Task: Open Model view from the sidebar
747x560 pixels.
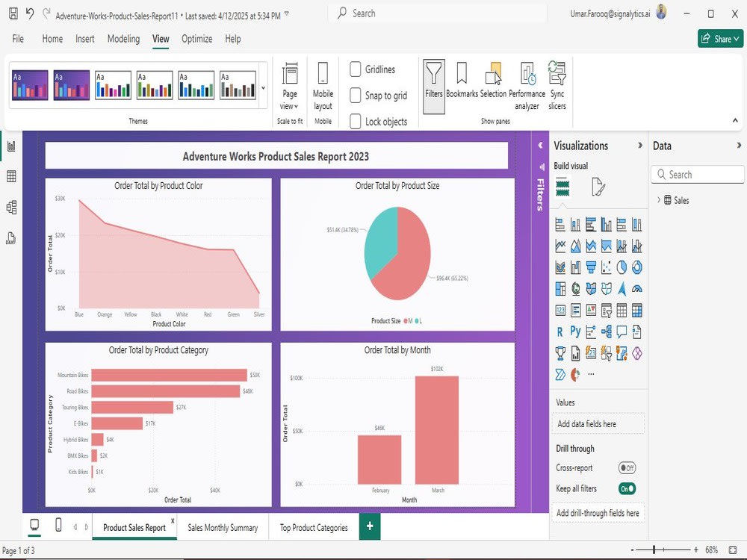Action: point(11,207)
